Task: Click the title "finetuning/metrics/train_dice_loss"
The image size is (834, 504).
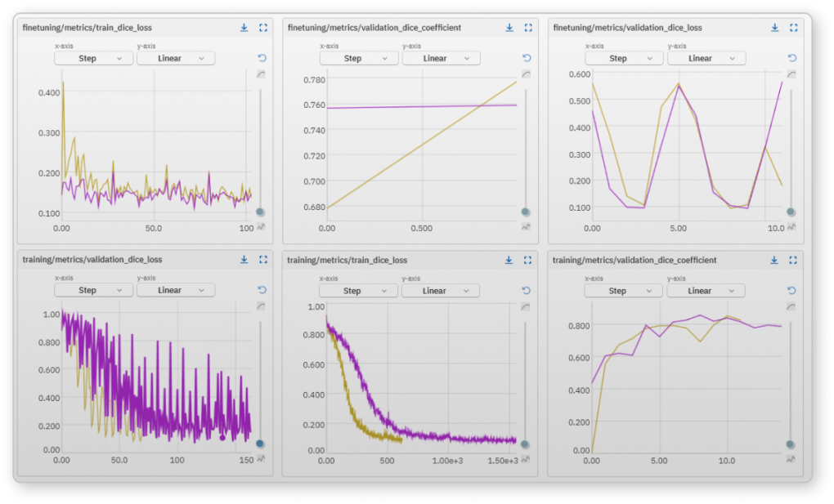Action: click(87, 28)
